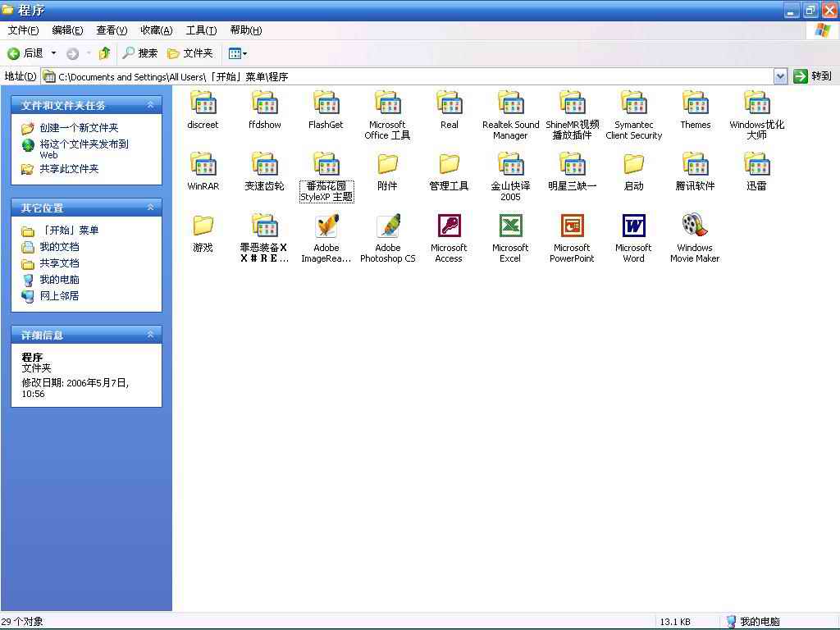
Task: Select the Adobe ImageReady shortcut icon
Action: pos(326,226)
